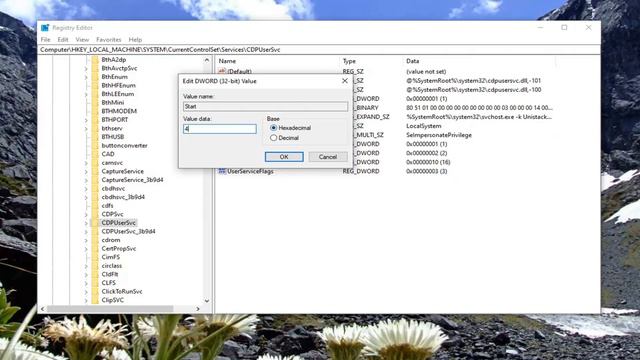Click the (Default) value name
This screenshot has width=640, height=360.
coord(240,72)
